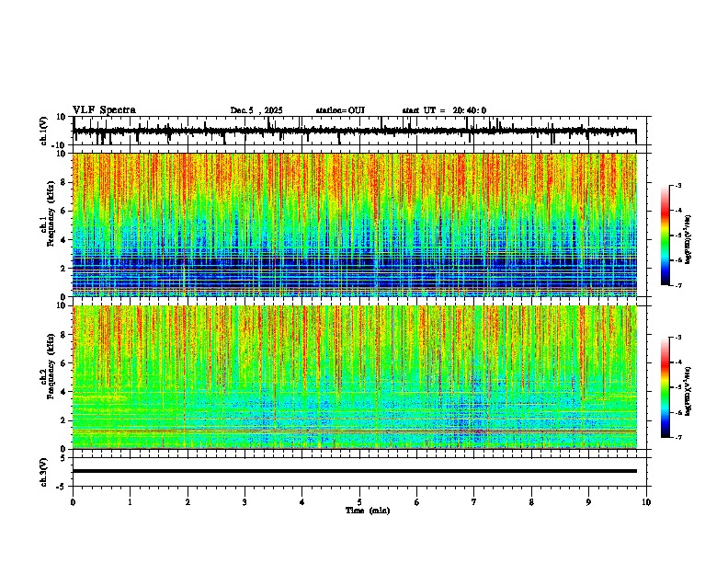This screenshot has height=563, width=728.
Task: Click the "8" kHz tick on ch.1 frequency axis
Action: (64, 182)
